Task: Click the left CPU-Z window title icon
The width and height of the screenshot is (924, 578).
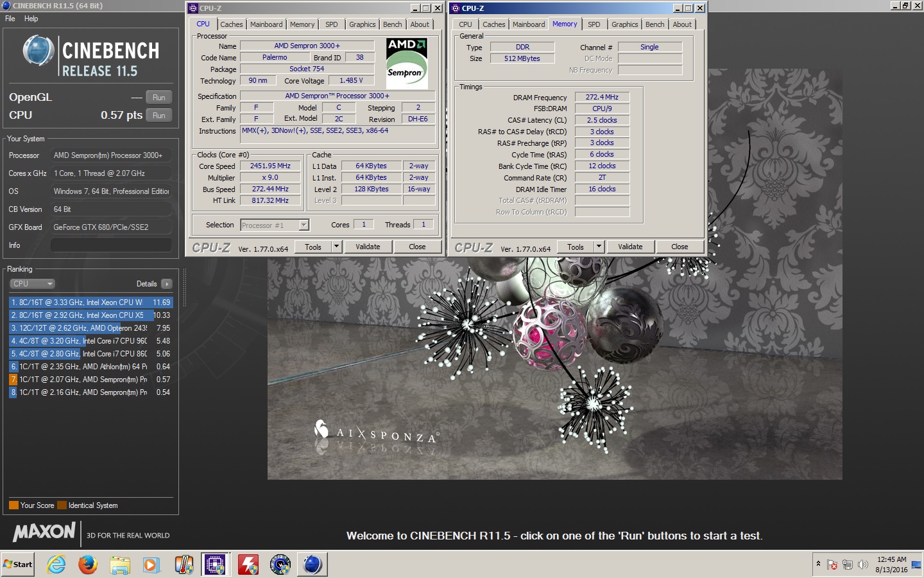Action: (193, 8)
